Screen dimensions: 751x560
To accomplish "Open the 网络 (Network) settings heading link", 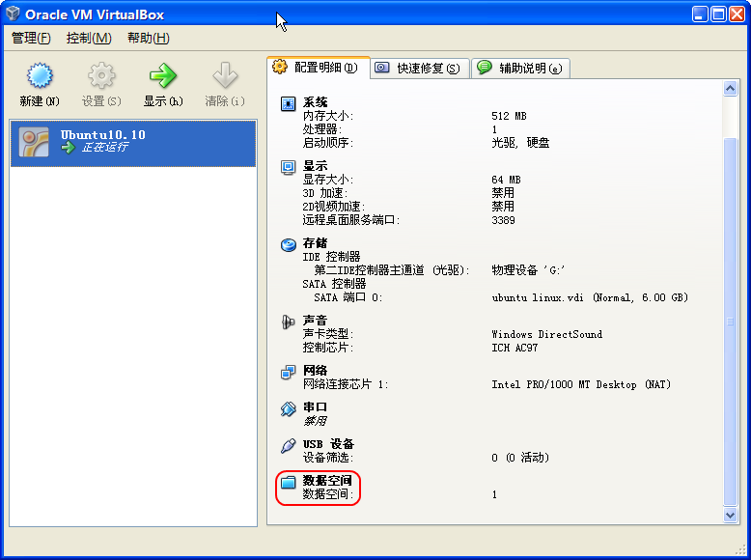I will (x=315, y=371).
